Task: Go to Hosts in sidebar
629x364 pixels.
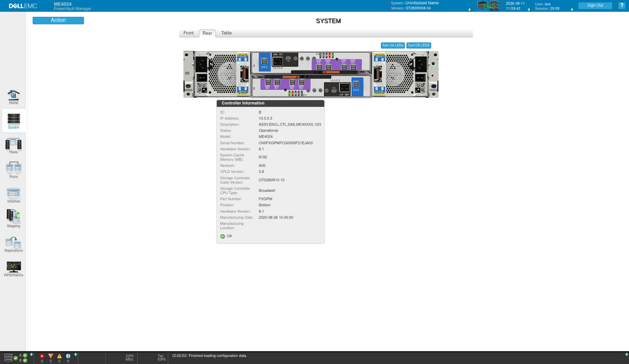Action: point(13,146)
